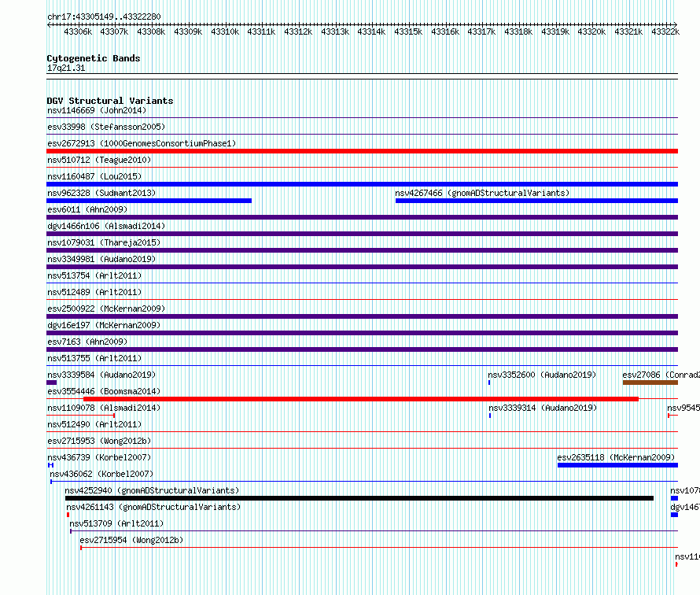This screenshot has height=595, width=700.
Task: Click the nsv962328 (Sudmant2013) blue bar
Action: coord(149,201)
